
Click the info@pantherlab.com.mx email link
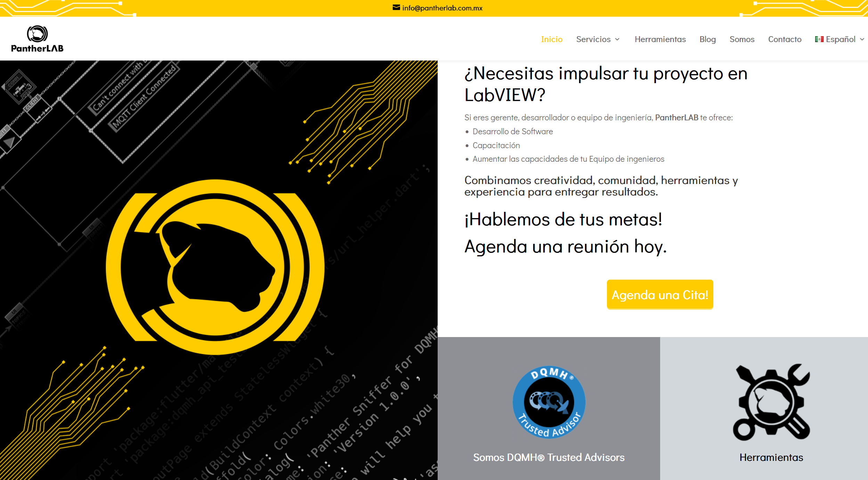click(x=442, y=8)
